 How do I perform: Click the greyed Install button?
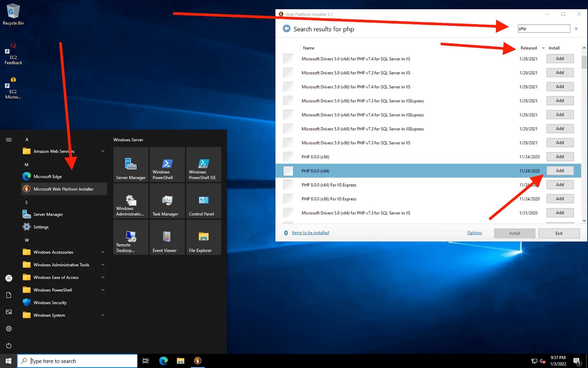coord(514,233)
